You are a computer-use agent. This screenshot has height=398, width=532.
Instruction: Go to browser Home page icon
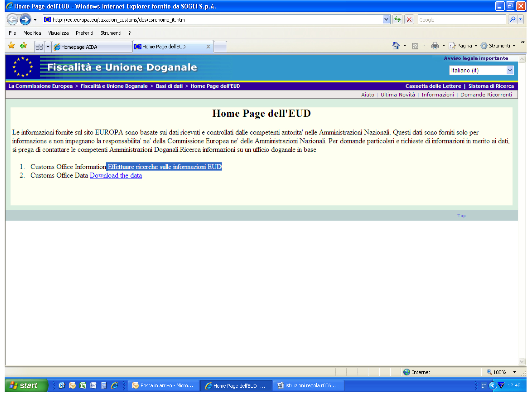click(x=396, y=46)
